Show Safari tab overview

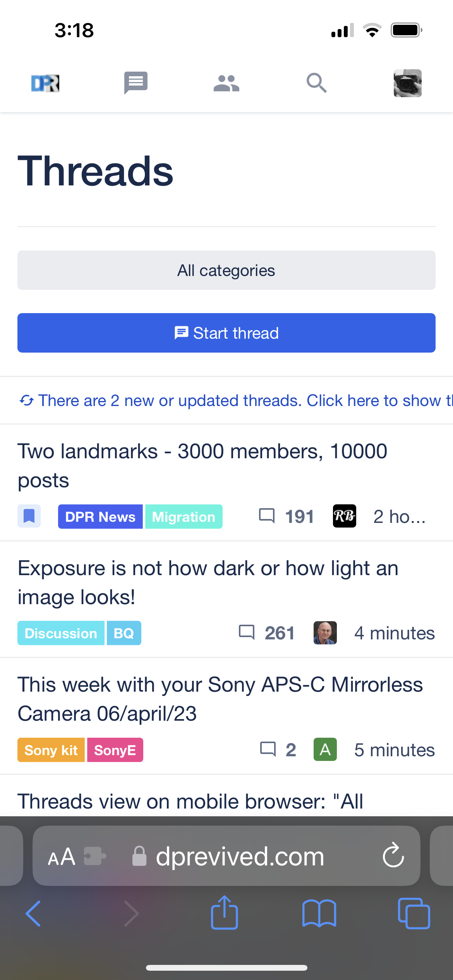click(414, 913)
